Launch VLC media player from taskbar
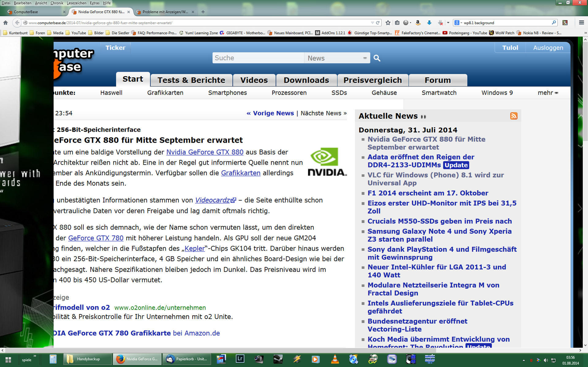Image resolution: width=588 pixels, height=367 pixels. click(x=335, y=359)
